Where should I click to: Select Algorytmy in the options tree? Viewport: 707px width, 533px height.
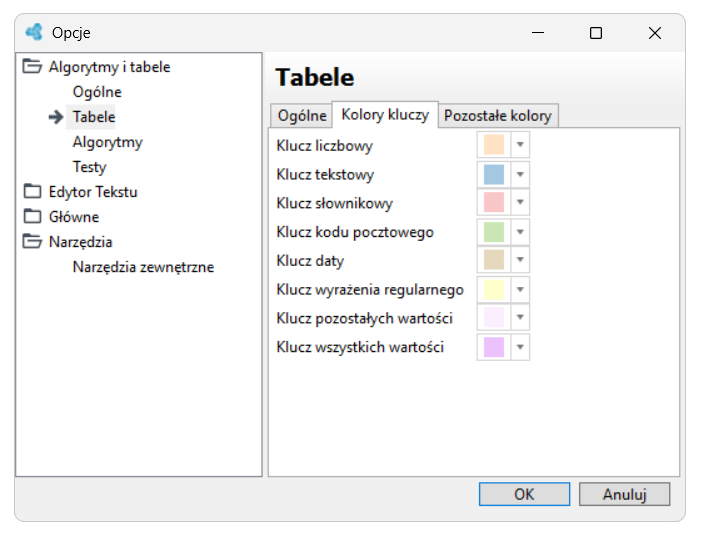107,142
